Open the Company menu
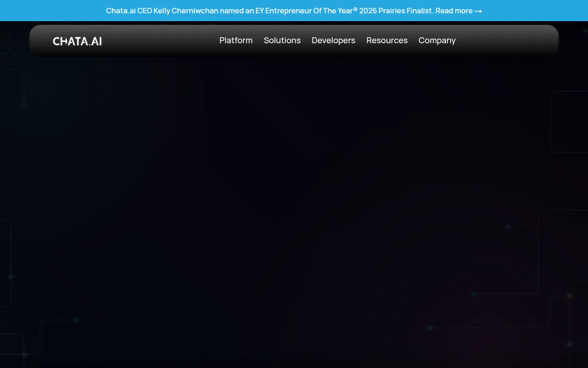The height and width of the screenshot is (368, 588). [437, 40]
